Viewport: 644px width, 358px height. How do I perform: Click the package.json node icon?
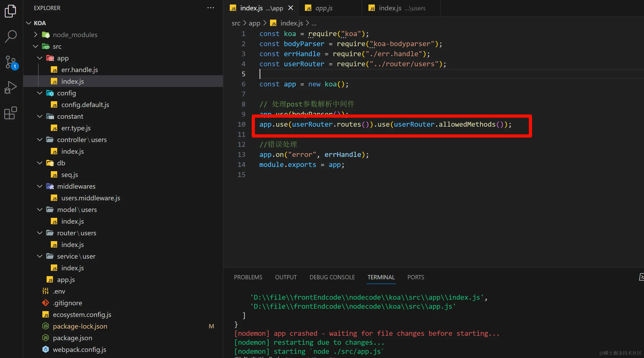[46, 338]
